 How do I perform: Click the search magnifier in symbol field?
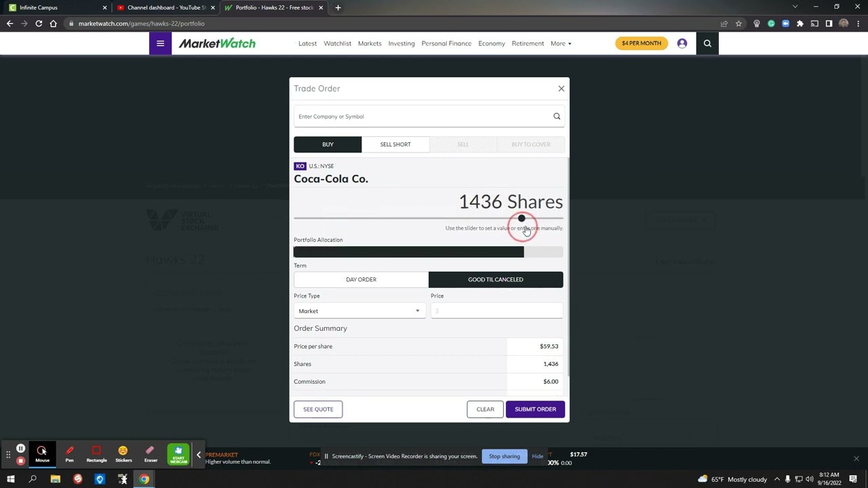click(557, 117)
